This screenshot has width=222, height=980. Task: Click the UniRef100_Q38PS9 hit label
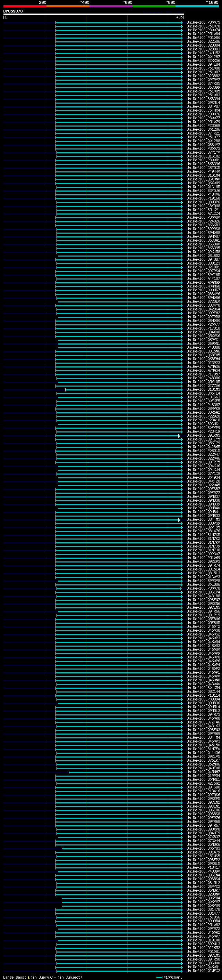pos(203,523)
